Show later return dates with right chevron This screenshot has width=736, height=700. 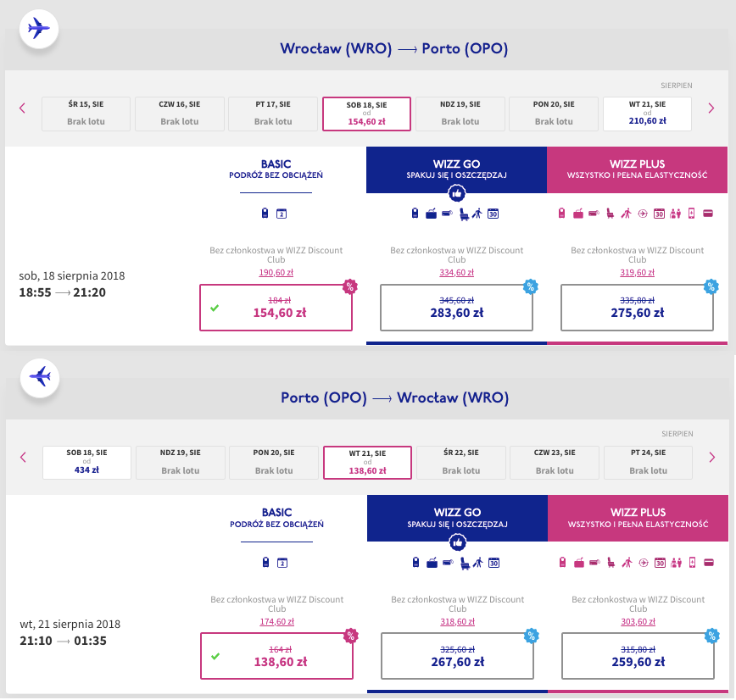tap(712, 458)
